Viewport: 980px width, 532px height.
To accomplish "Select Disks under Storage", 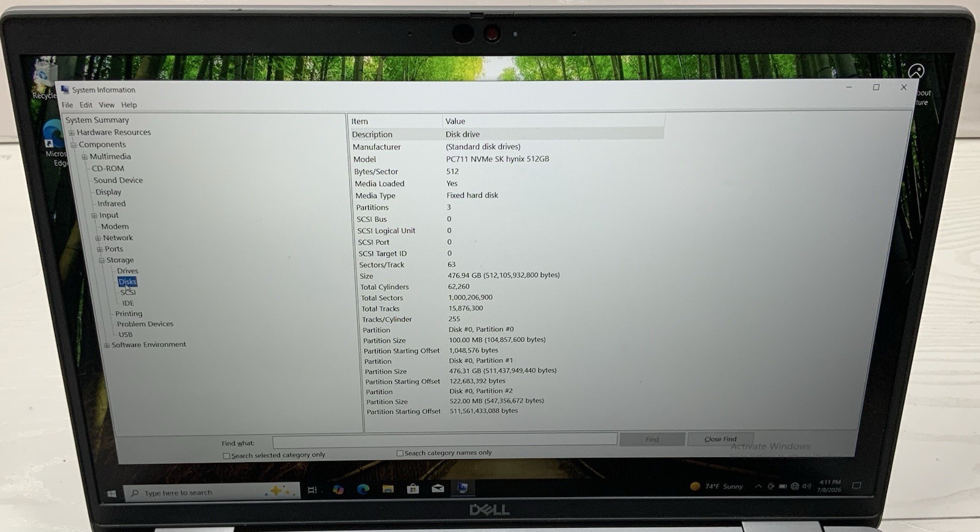I will pos(127,282).
